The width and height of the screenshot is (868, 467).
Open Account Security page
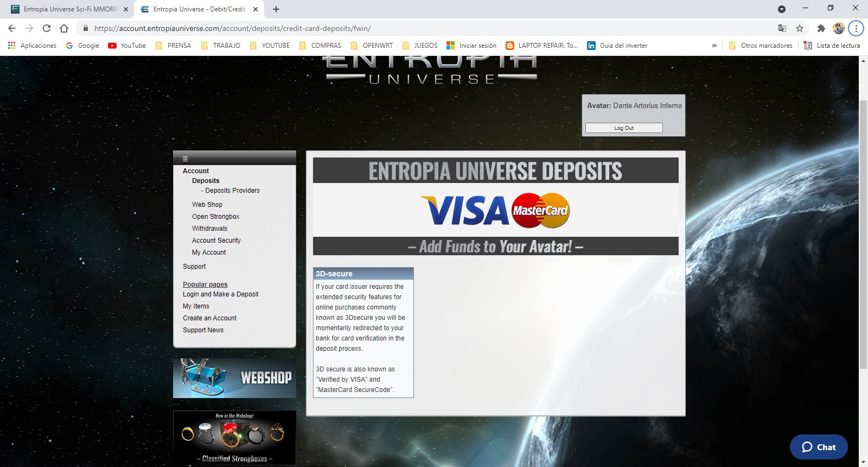click(x=216, y=241)
